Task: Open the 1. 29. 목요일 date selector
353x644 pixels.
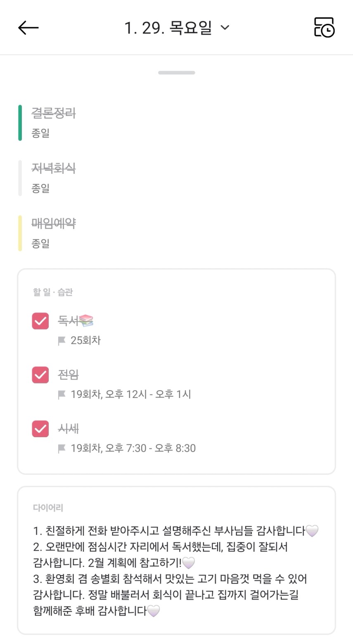Action: coord(168,28)
